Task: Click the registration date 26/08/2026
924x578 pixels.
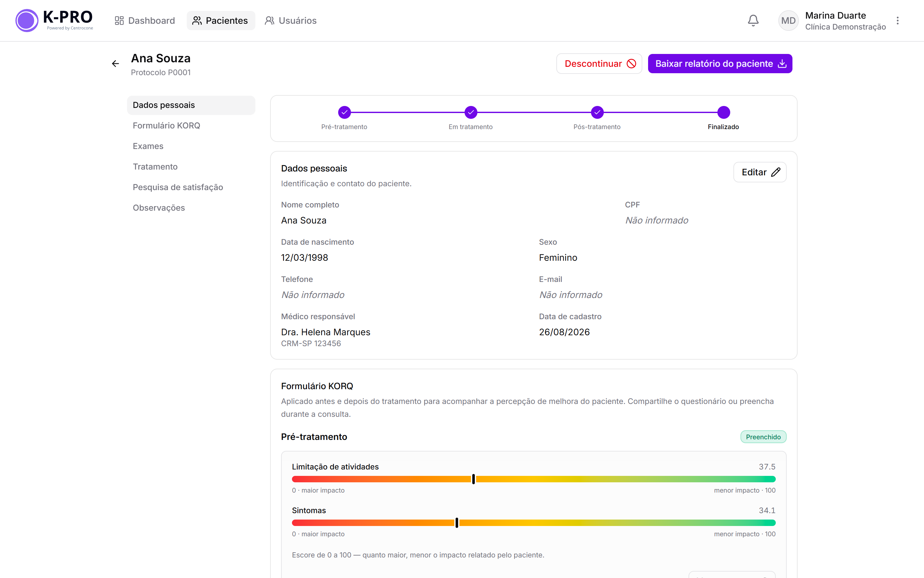Action: pyautogui.click(x=564, y=332)
